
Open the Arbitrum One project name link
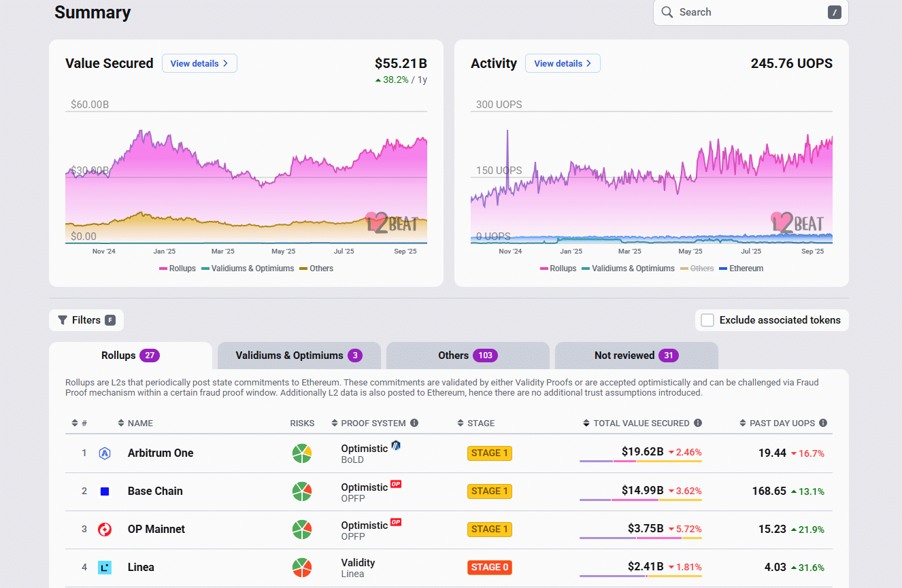click(161, 453)
